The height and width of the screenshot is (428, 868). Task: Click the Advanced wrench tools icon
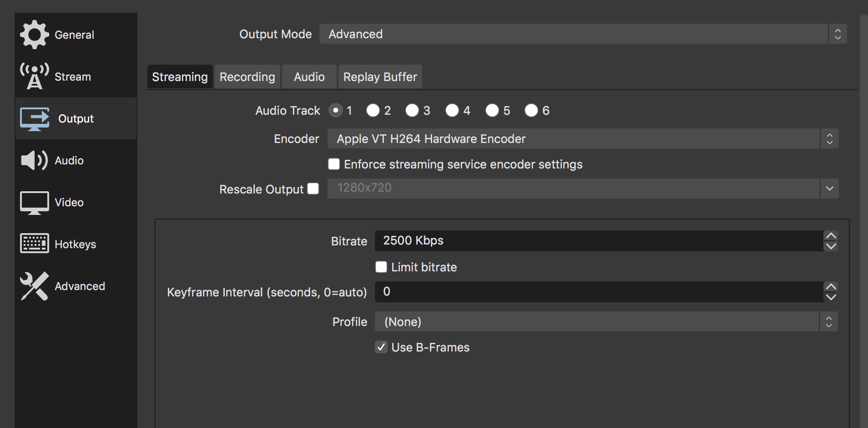34,286
